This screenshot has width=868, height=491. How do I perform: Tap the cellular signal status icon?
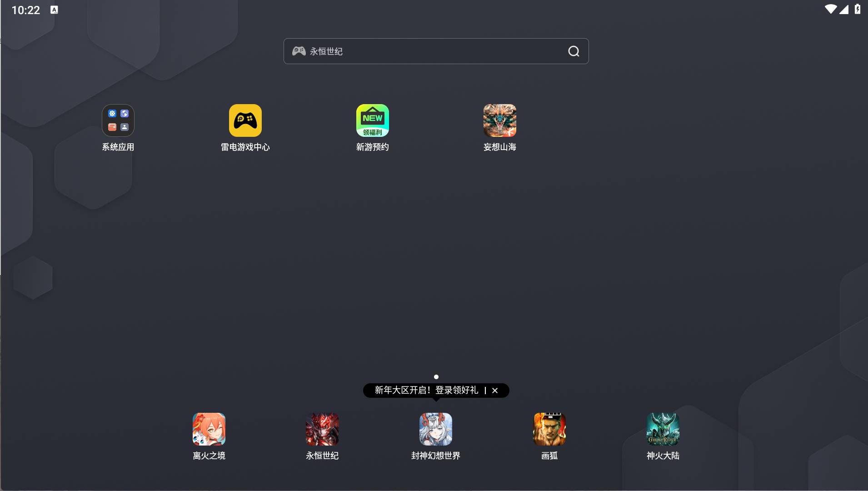coord(844,10)
